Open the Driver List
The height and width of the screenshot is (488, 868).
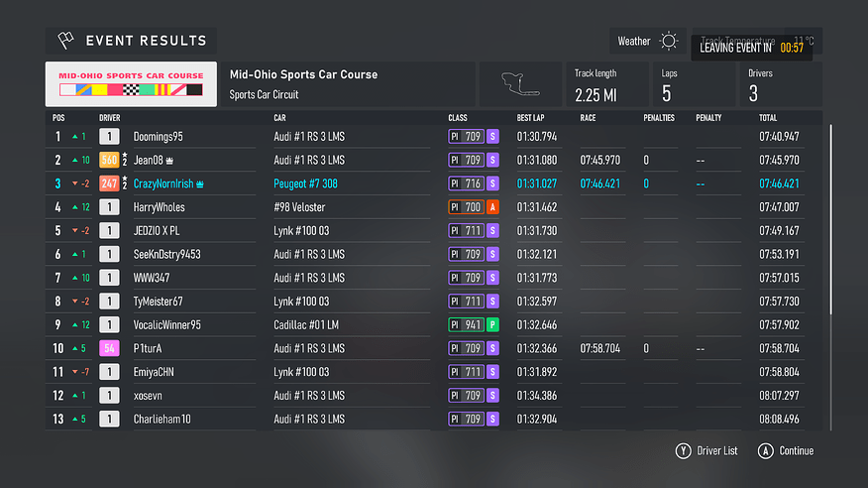(706, 451)
